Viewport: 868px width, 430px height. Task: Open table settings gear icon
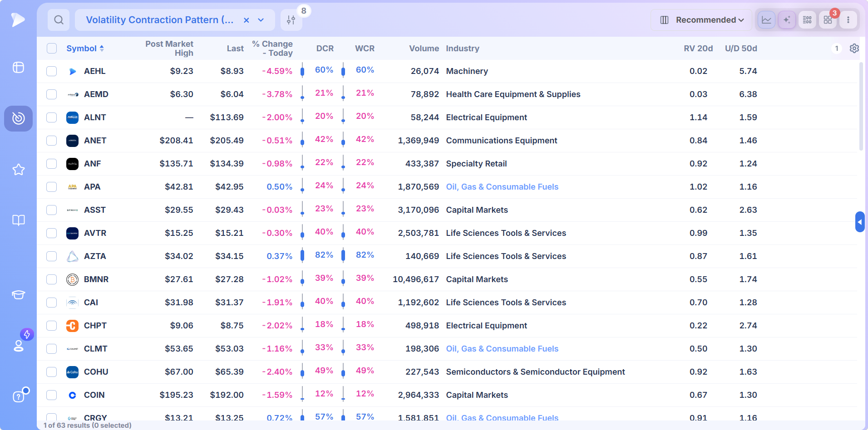click(x=854, y=49)
